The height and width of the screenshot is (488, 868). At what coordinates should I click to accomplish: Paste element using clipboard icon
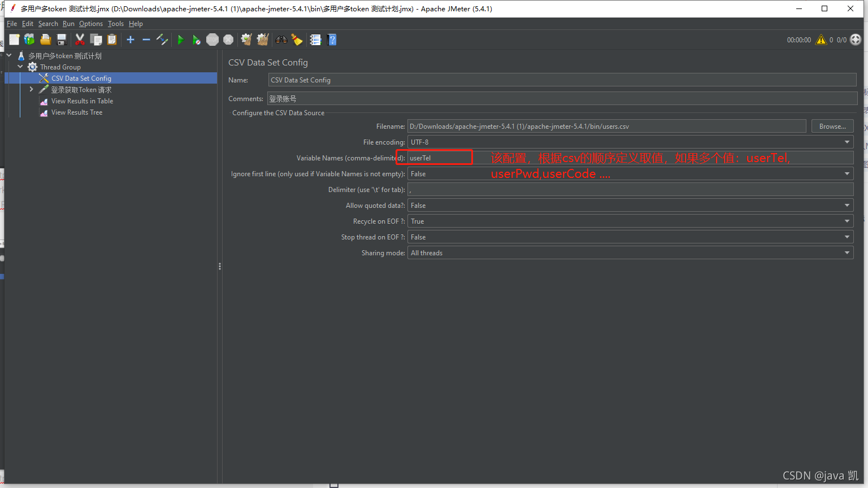click(x=112, y=40)
